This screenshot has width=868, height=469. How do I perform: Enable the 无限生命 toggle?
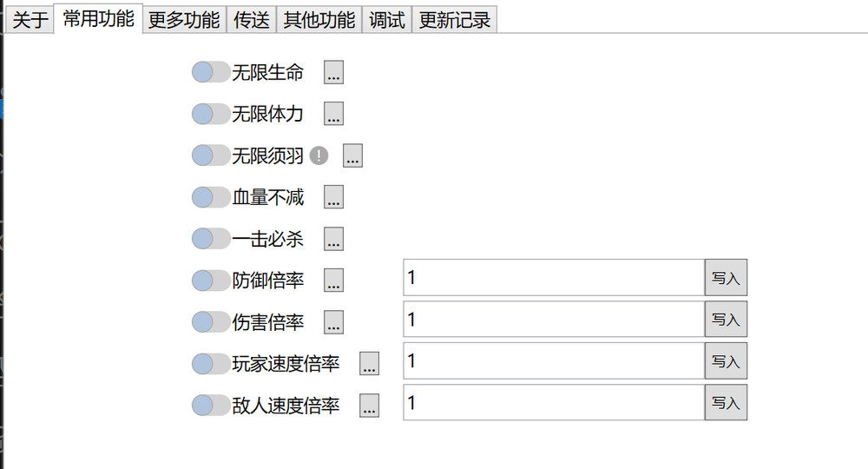coord(211,72)
